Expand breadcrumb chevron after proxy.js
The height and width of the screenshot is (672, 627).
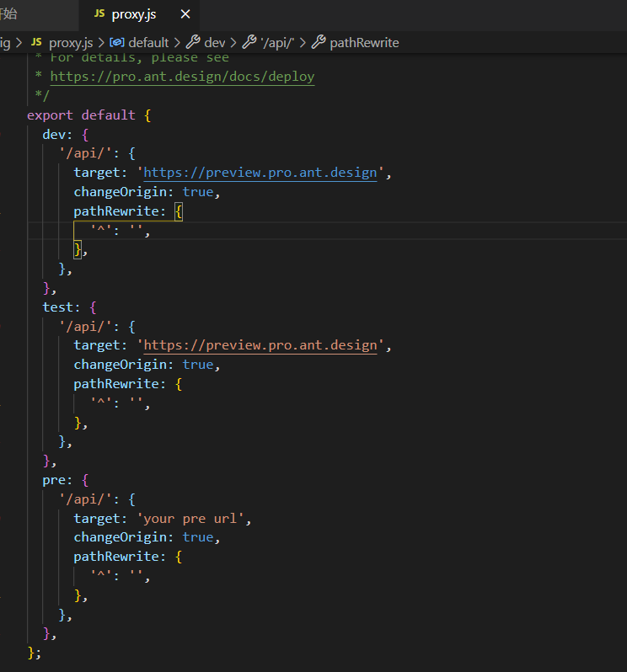pos(101,43)
